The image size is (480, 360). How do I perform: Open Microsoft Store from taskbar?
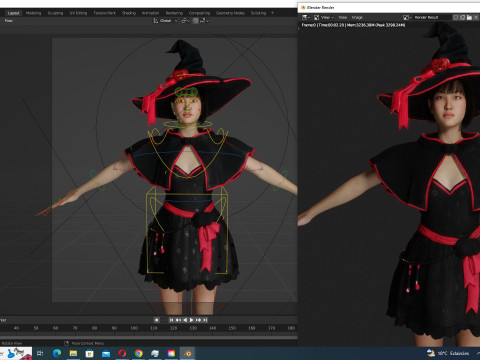pyautogui.click(x=90, y=353)
